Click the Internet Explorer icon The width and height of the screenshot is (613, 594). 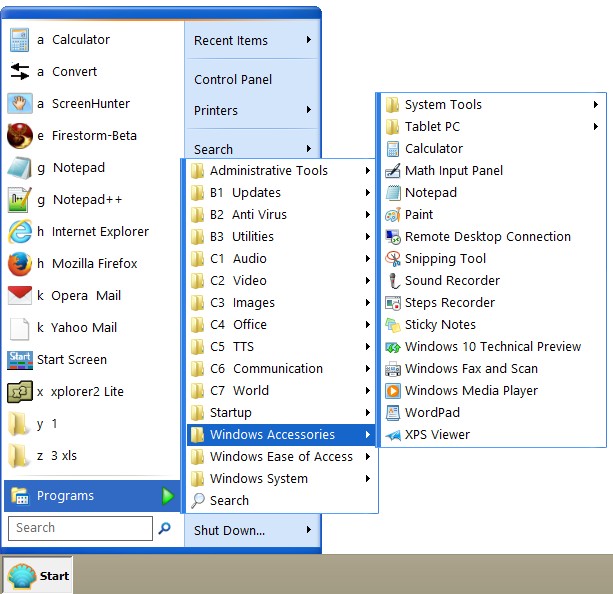pos(20,232)
